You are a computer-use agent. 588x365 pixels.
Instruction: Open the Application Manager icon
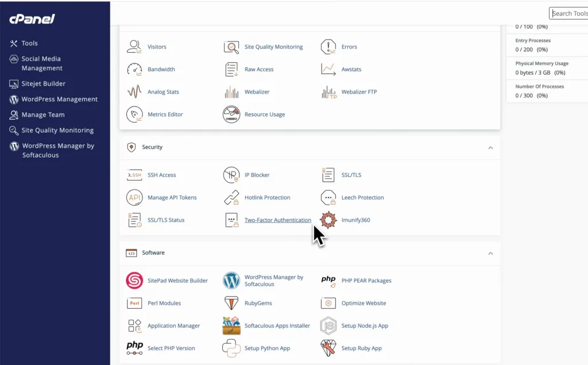click(134, 325)
